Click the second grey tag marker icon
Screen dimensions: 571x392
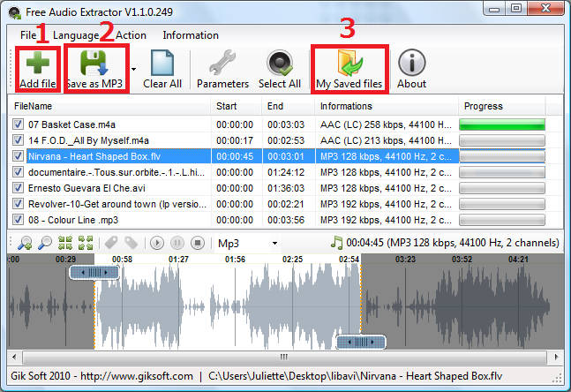click(x=131, y=243)
